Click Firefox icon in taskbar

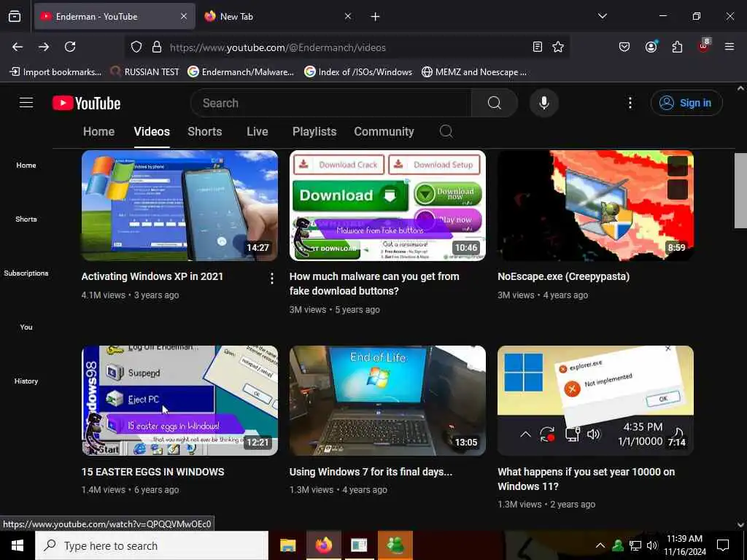323,545
